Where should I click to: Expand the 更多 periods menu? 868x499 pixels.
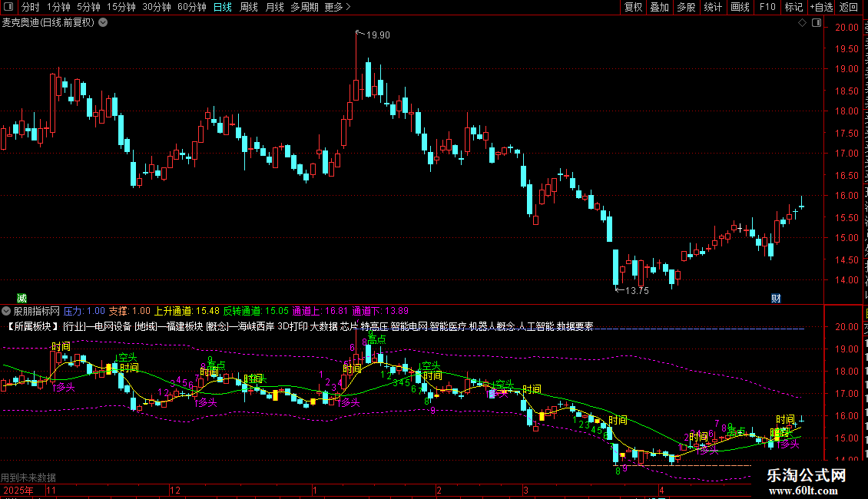pos(338,7)
